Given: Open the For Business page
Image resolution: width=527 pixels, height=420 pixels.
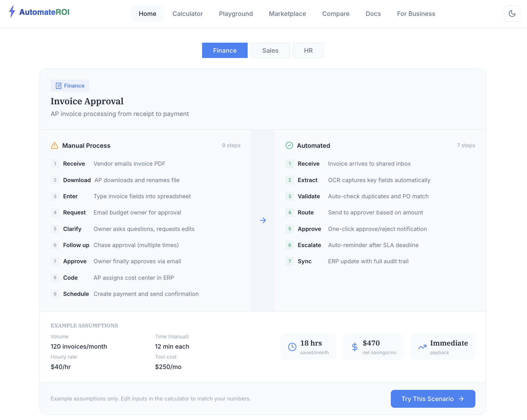Looking at the screenshot, I should [416, 14].
